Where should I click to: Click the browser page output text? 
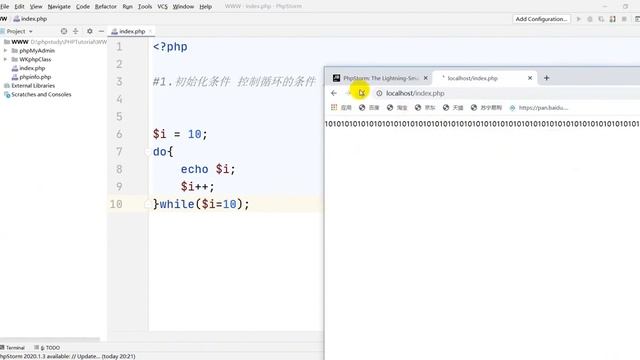click(482, 124)
